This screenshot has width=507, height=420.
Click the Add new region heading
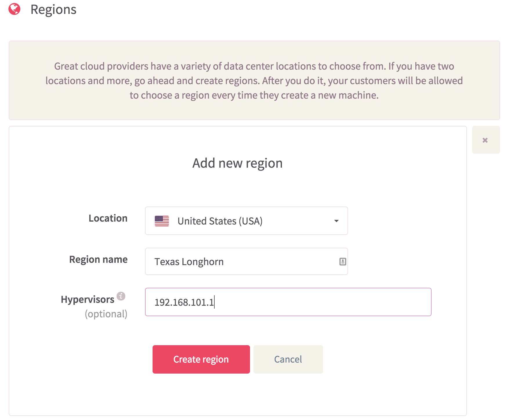[x=238, y=163]
